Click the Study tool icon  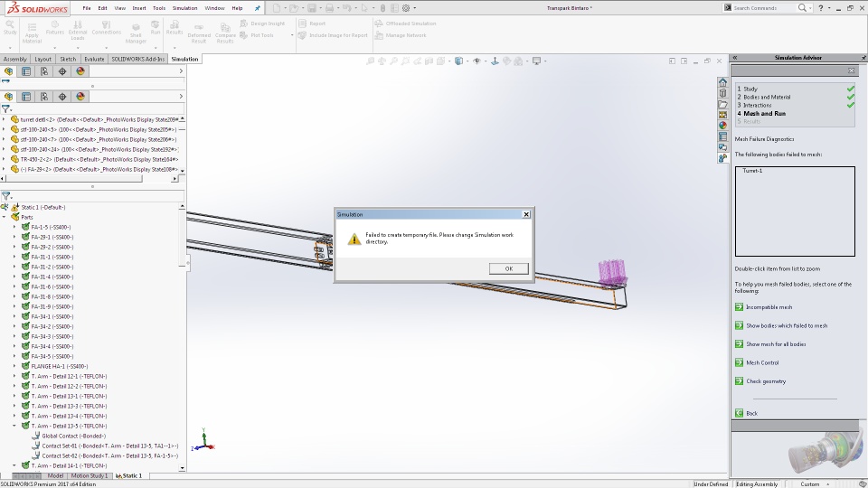tap(10, 28)
